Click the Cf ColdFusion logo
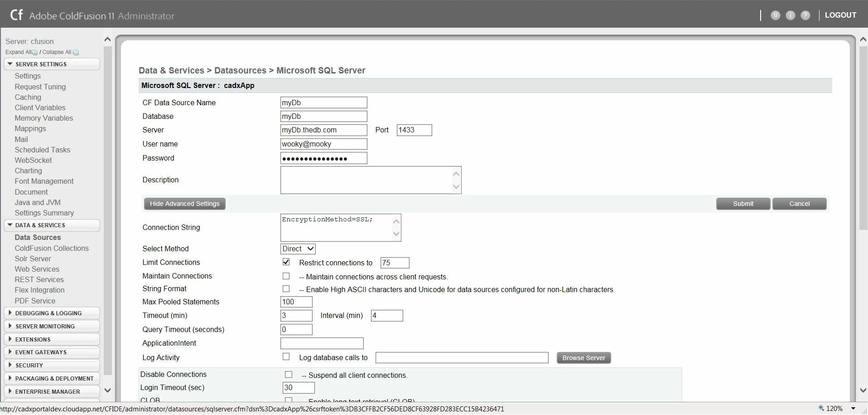Viewport: 868px width, 415px height. 17,15
